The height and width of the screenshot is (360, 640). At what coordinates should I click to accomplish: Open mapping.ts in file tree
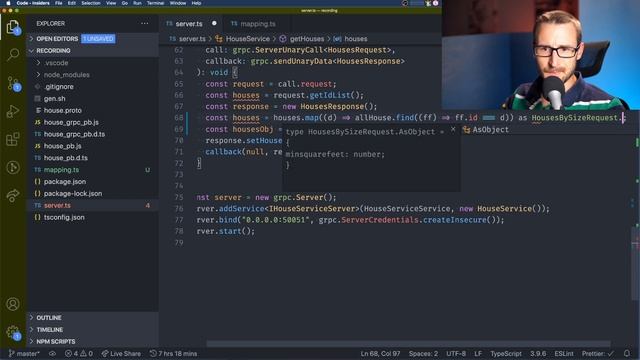coord(61,169)
